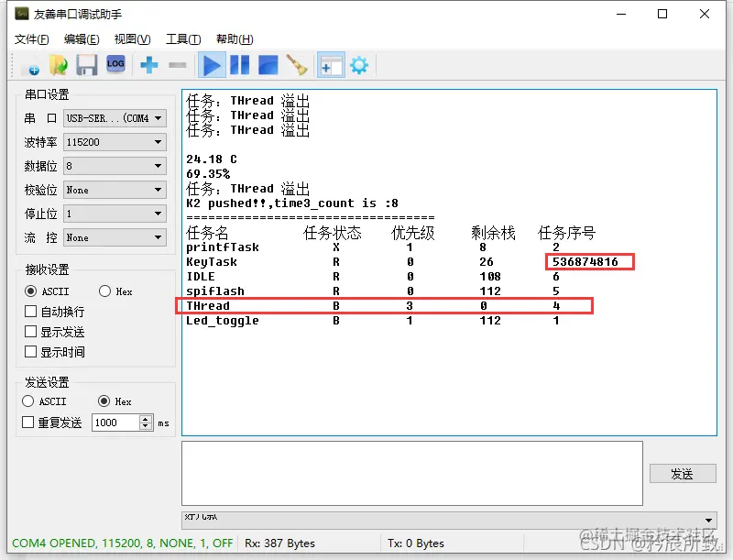
Task: Increment the repeat interval stepper up arrow
Action: [146, 419]
